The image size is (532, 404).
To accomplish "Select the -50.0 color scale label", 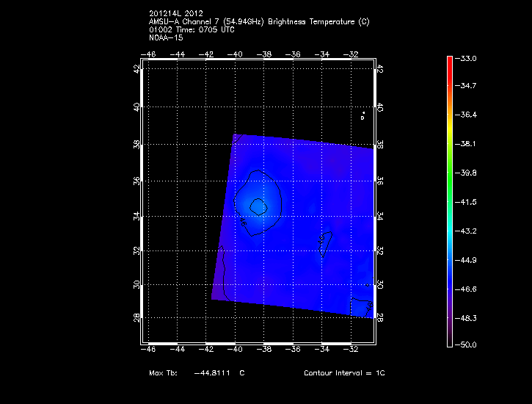I will [x=467, y=345].
